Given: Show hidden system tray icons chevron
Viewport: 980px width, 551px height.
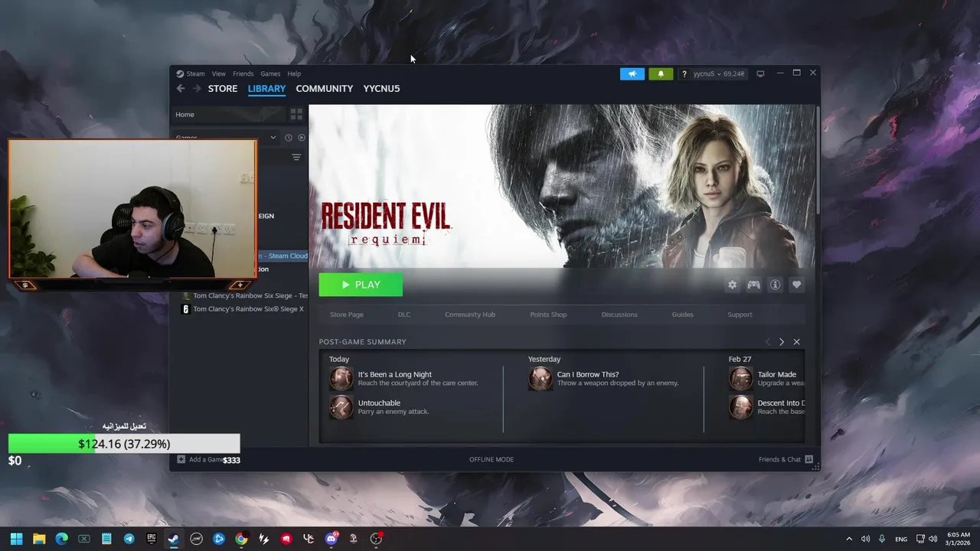Looking at the screenshot, I should point(848,539).
